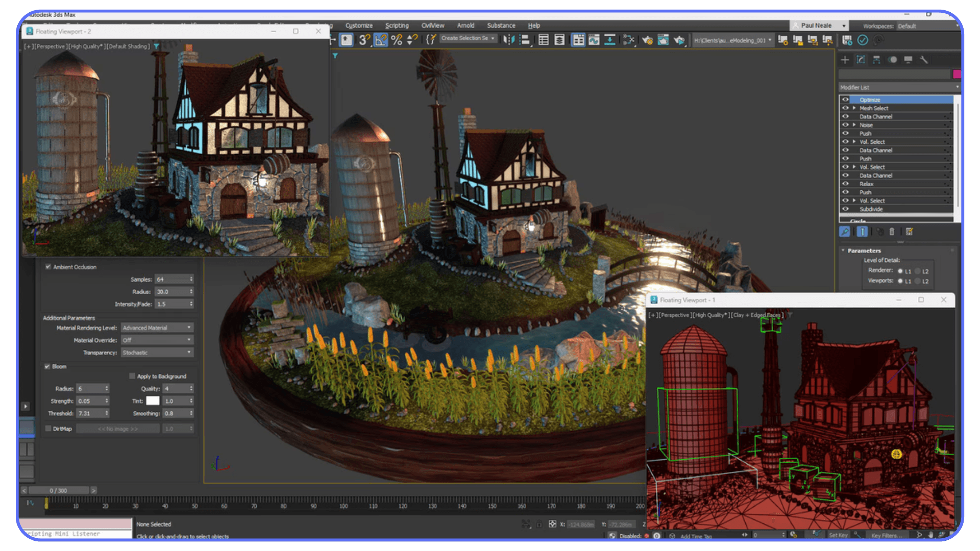Image resolution: width=980 pixels, height=551 pixels.
Task: Hide the Relax modifier via eye icon
Action: [845, 184]
